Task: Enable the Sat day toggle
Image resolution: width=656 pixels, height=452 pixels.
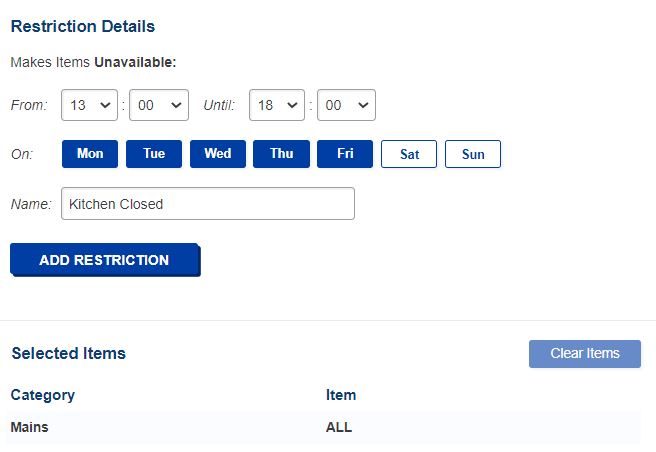Action: [x=409, y=154]
